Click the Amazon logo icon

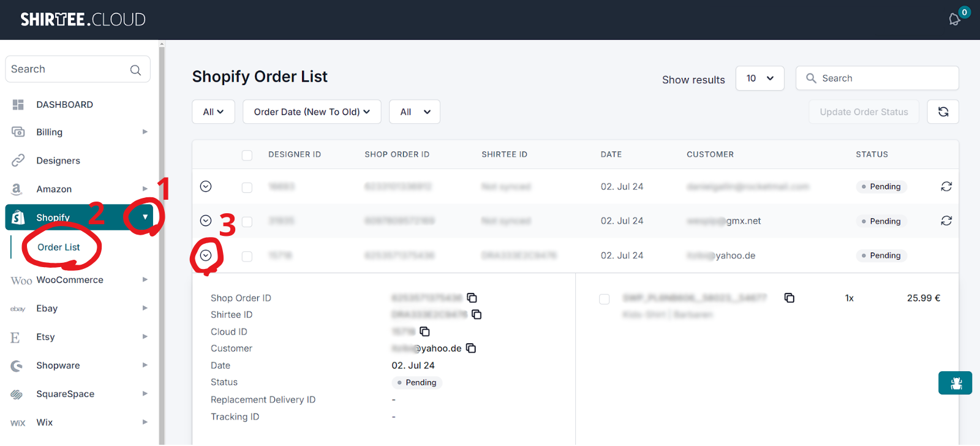(17, 189)
